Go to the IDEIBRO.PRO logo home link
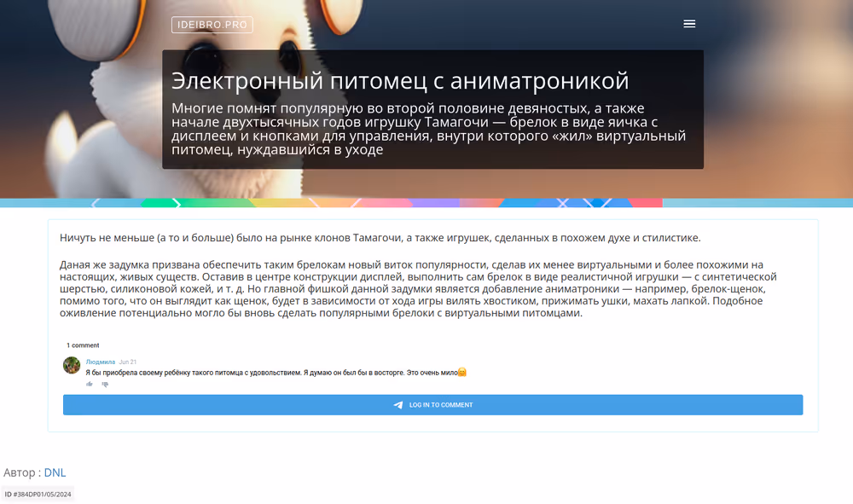Screen dimensions: 853x504 [x=212, y=26]
